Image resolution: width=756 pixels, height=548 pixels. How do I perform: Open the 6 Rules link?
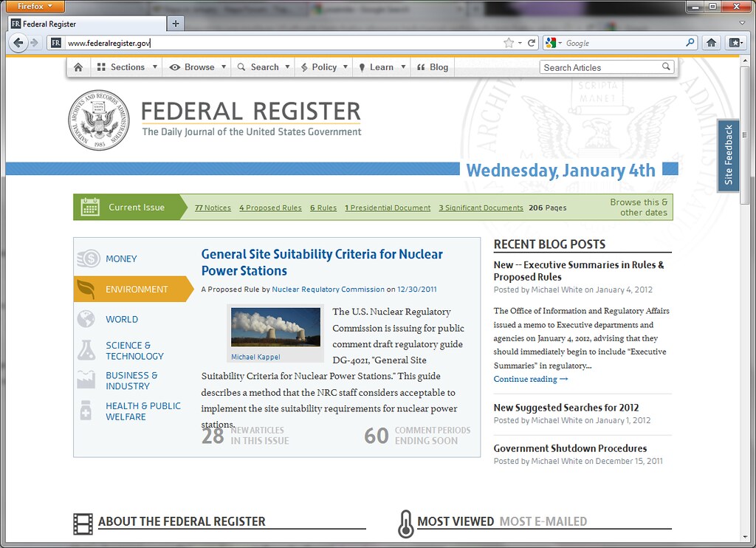click(323, 208)
